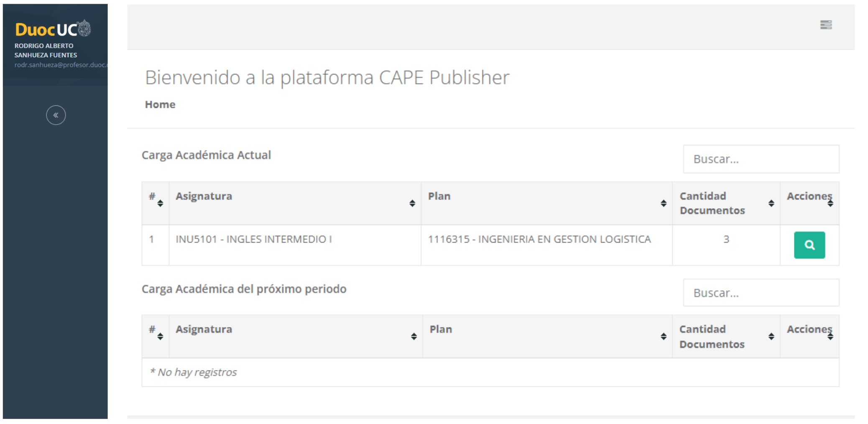Sort current table by Plan arrows
Image resolution: width=868 pixels, height=424 pixels.
pos(664,203)
